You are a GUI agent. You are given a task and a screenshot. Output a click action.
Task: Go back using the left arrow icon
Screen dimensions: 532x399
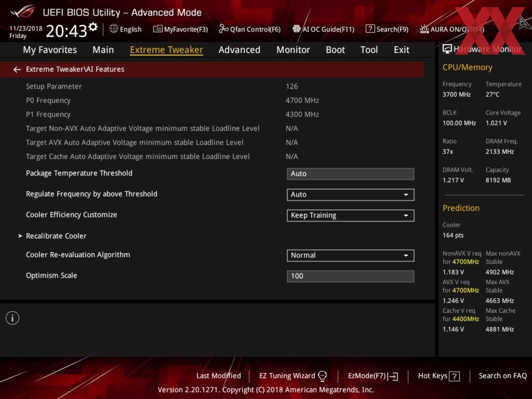tap(17, 69)
